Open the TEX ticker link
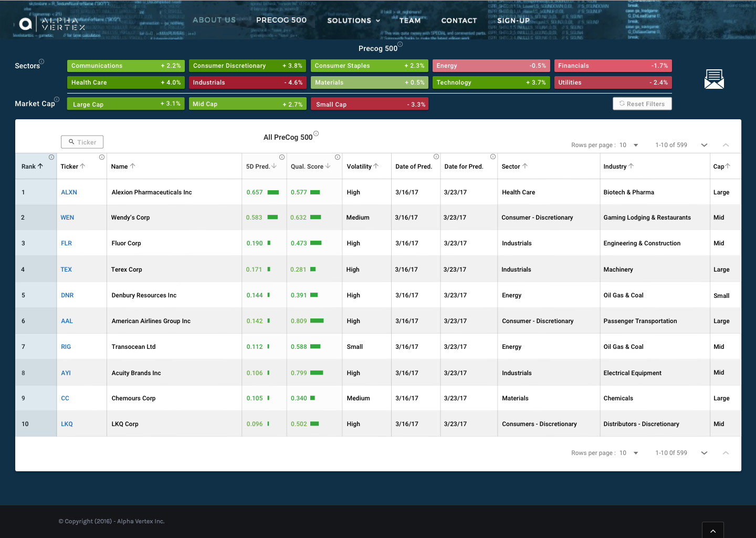Screen dimensions: 756x538 point(66,270)
